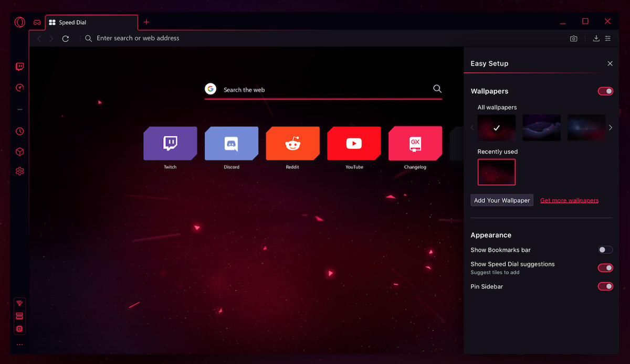Screen dimensions: 630x364
Task: Open GX Control speedometer icon in sidebar
Action: pyautogui.click(x=19, y=88)
